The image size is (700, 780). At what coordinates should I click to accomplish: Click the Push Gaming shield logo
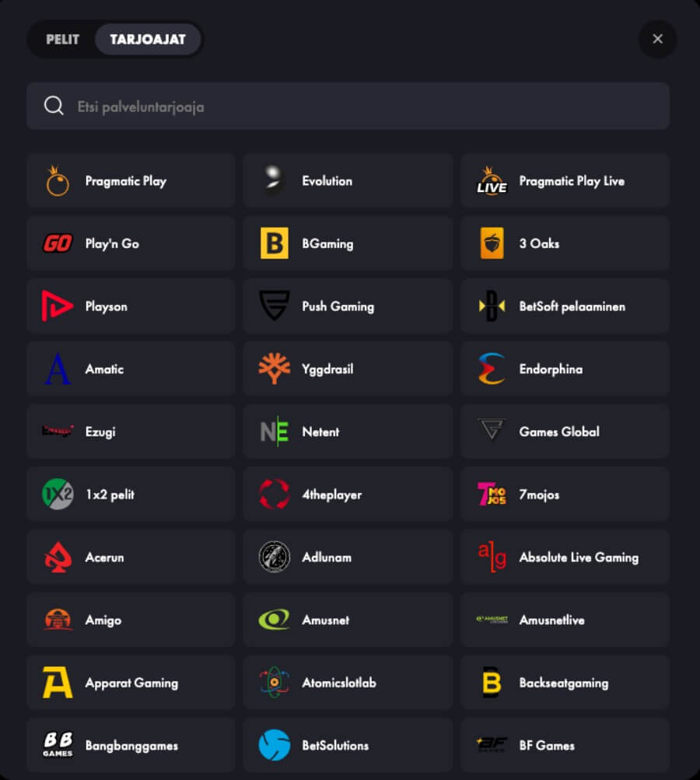pos(275,306)
